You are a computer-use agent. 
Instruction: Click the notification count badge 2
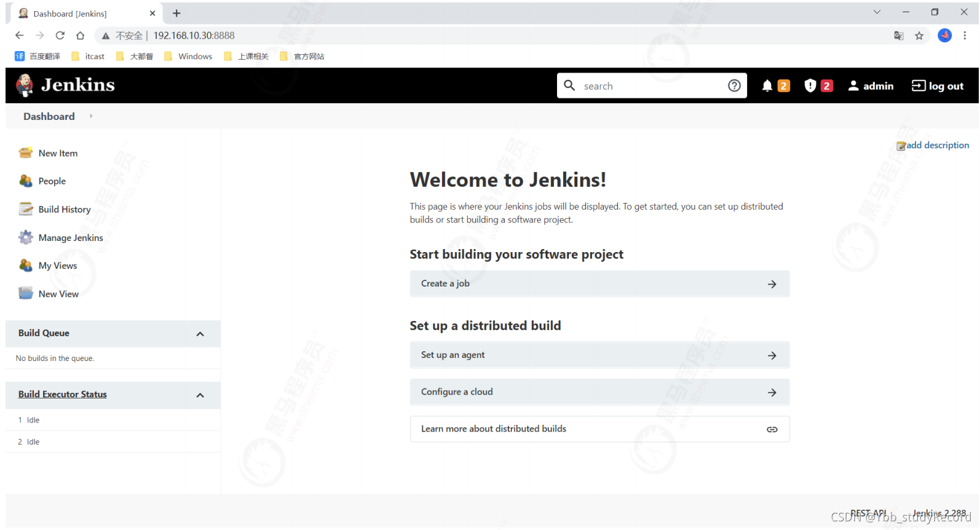[x=783, y=86]
